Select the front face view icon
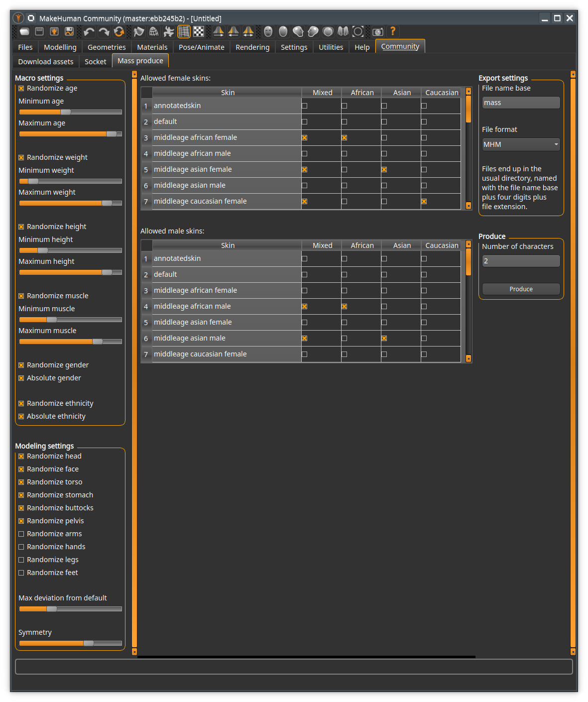Screen dimensions: 588x702 (268, 32)
